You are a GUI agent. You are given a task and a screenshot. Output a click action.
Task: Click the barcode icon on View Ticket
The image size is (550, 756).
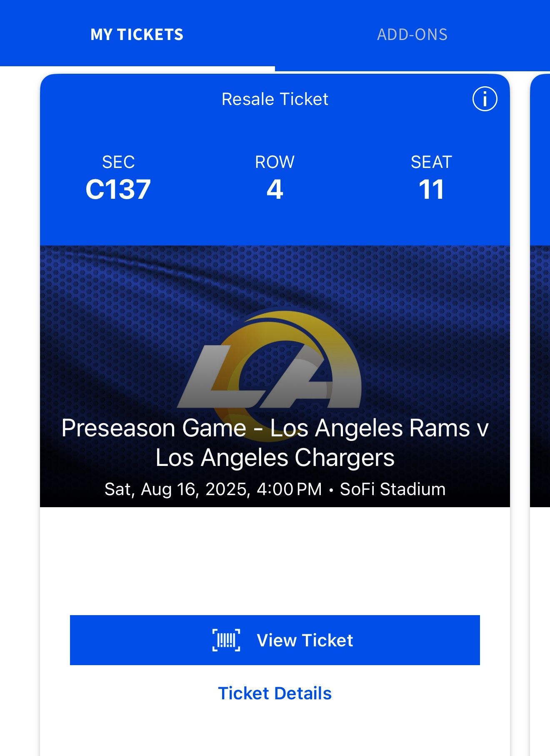(x=226, y=640)
